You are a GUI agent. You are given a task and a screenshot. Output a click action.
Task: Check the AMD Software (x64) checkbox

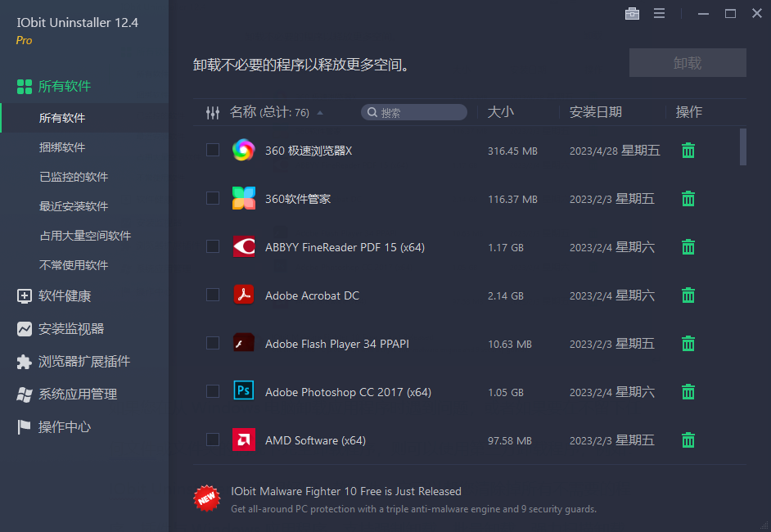213,440
